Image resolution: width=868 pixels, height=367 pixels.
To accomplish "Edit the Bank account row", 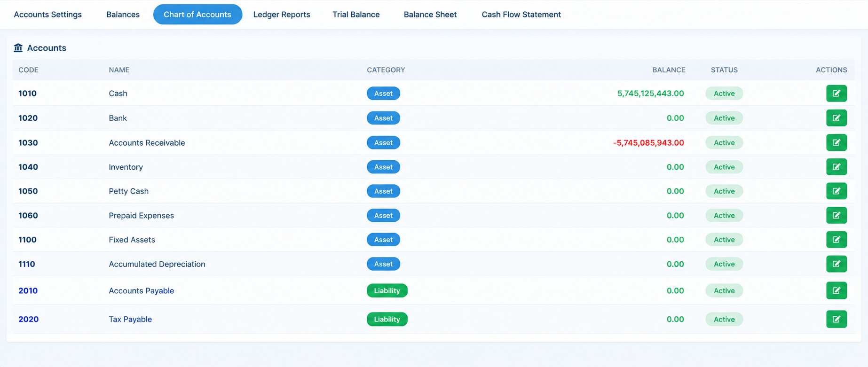I will [x=836, y=118].
